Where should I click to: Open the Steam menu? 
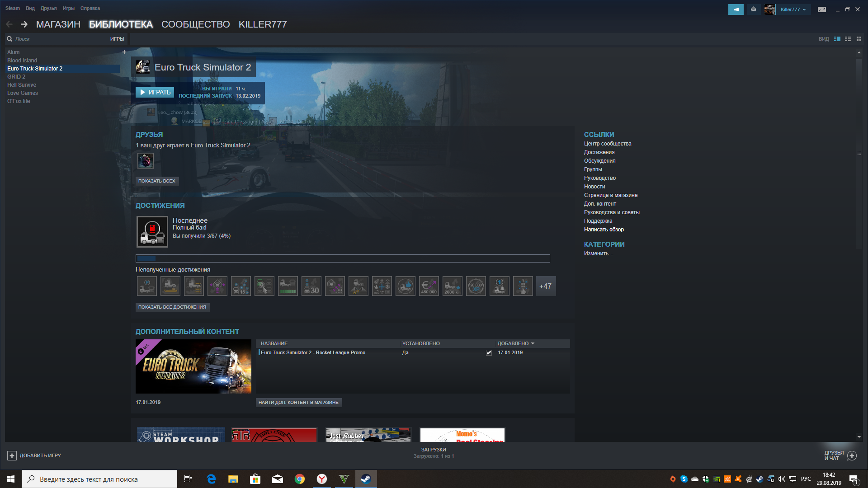click(13, 8)
